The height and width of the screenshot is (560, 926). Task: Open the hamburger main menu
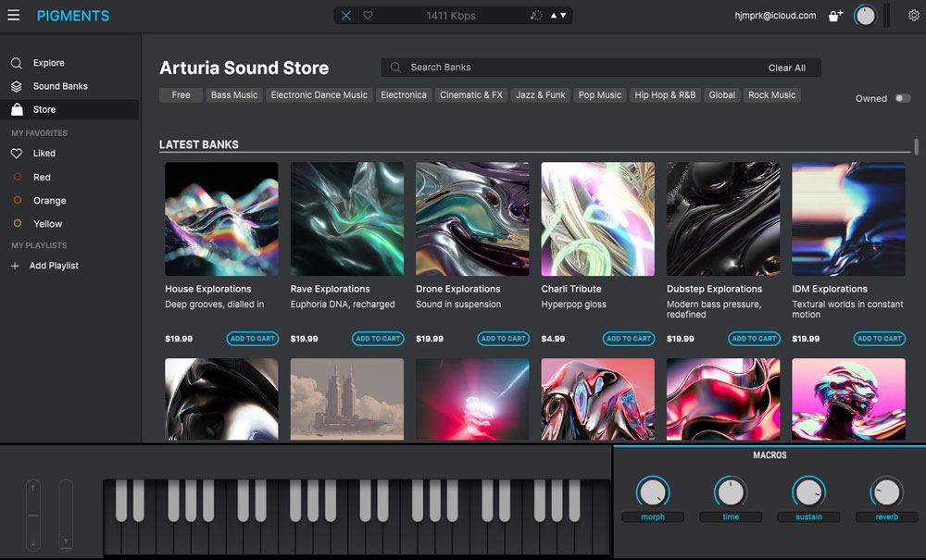point(13,16)
